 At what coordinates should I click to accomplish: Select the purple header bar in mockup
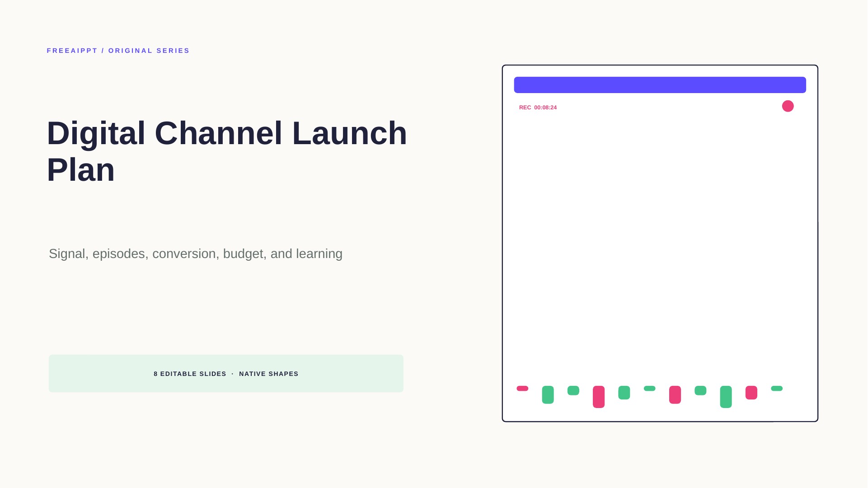click(660, 85)
